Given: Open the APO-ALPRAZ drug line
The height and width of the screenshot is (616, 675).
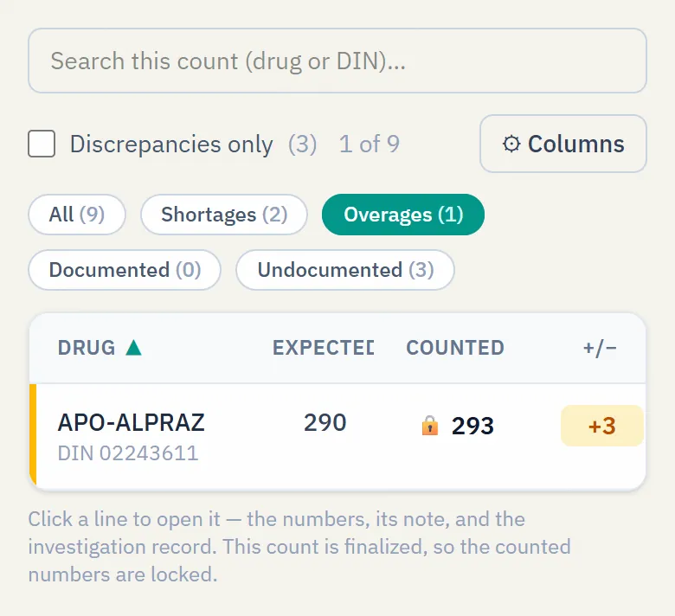Looking at the screenshot, I should 337,437.
